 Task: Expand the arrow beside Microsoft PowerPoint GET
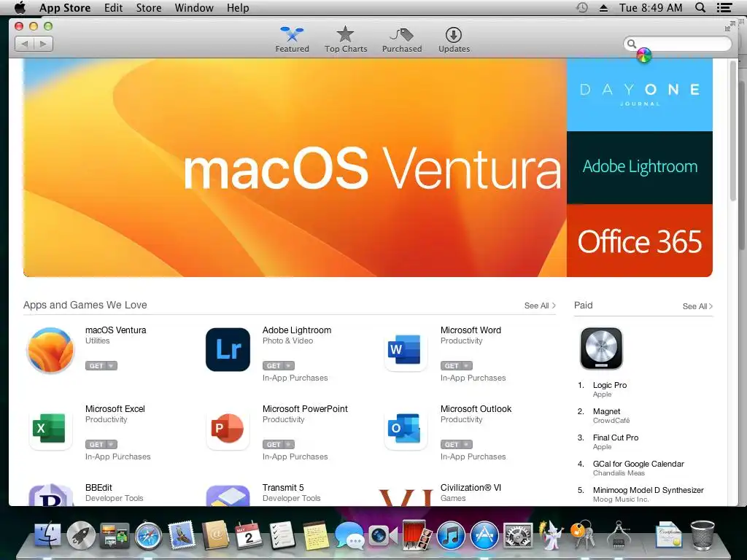(x=289, y=444)
